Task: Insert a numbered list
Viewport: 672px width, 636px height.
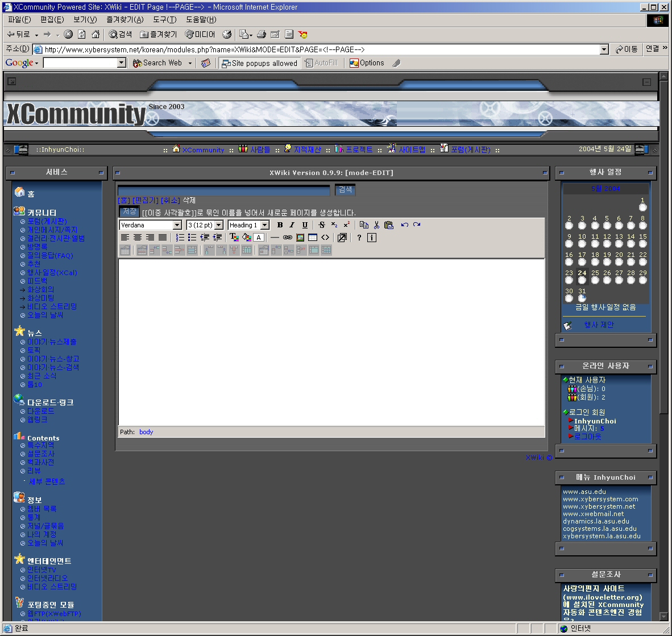Action: coord(180,238)
